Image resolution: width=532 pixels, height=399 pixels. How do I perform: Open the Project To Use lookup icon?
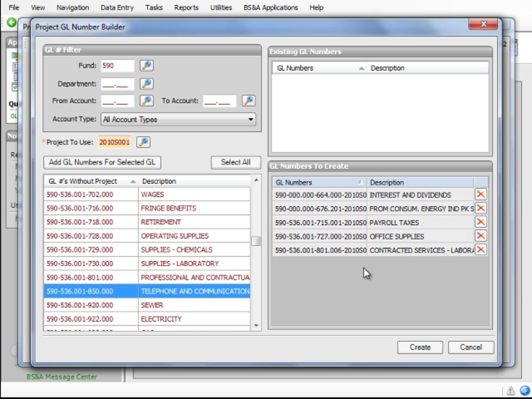143,142
